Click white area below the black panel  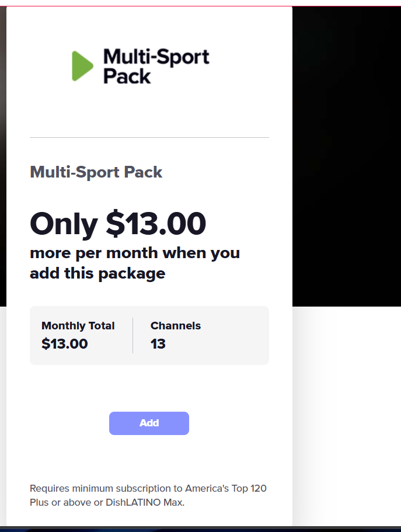coord(347,409)
